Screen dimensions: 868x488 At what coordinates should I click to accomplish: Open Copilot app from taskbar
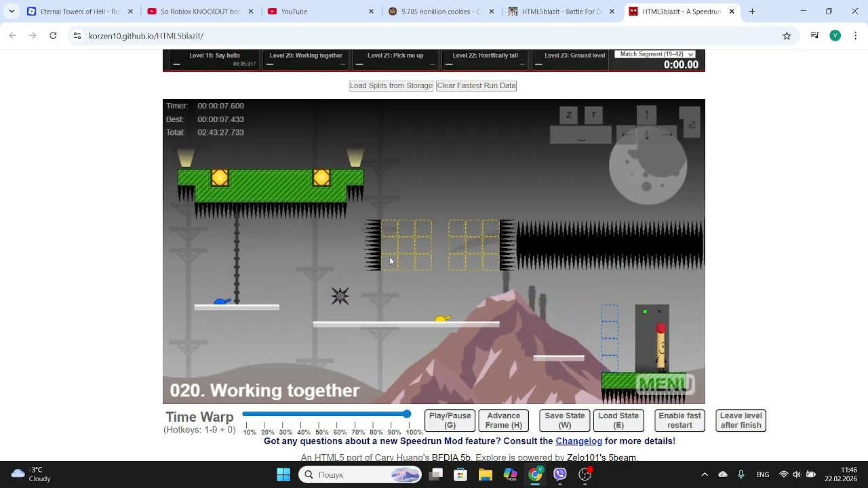pos(511,474)
